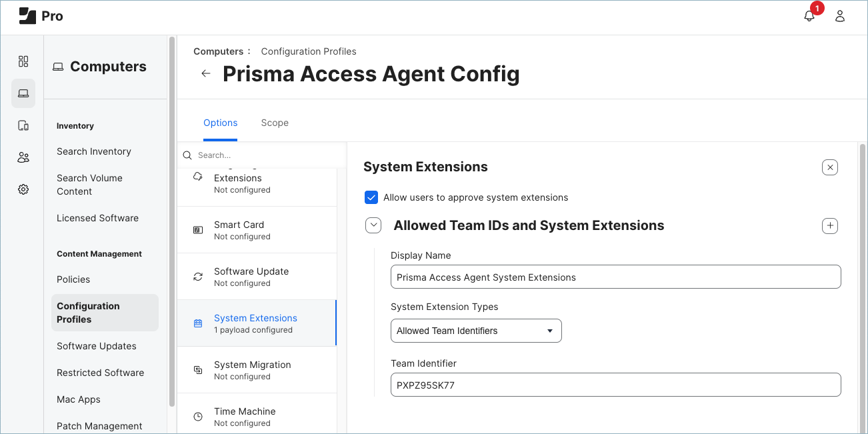The image size is (868, 434).
Task: Open the account profile icon
Action: pyautogui.click(x=839, y=15)
